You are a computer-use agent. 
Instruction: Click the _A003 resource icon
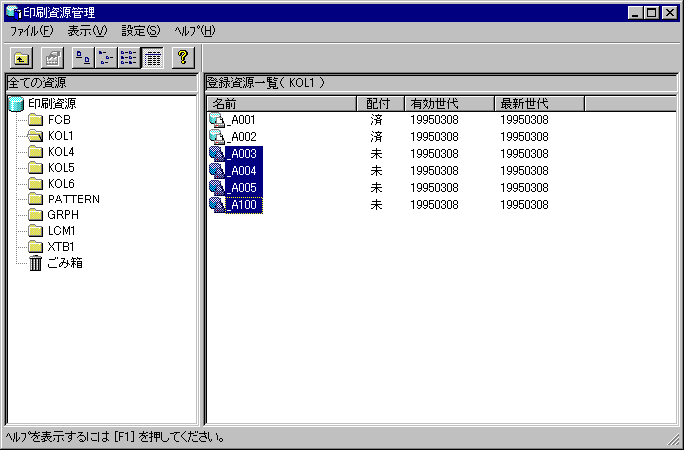pyautogui.click(x=217, y=154)
